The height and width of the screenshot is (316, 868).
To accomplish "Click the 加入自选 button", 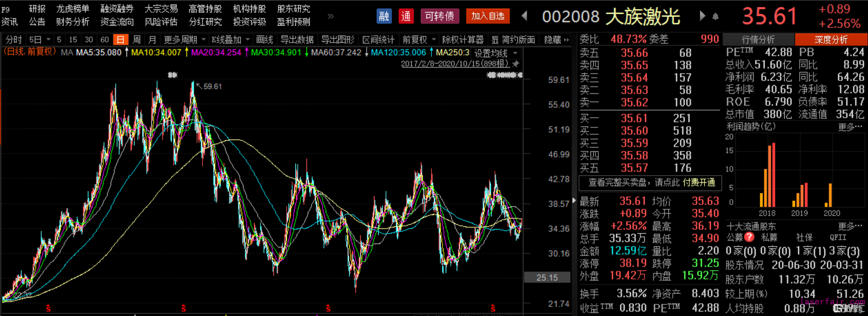I will 488,16.
